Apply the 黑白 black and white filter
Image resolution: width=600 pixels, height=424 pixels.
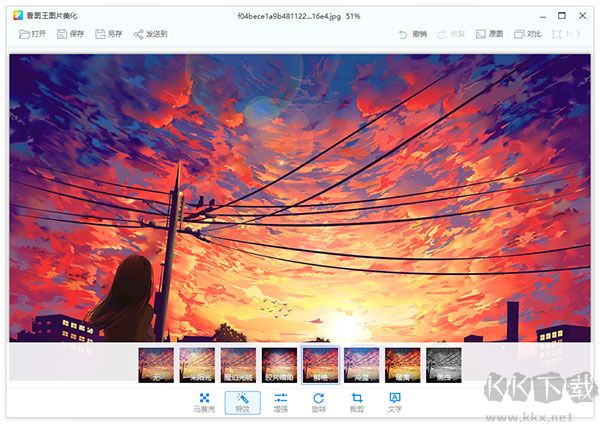tap(444, 365)
